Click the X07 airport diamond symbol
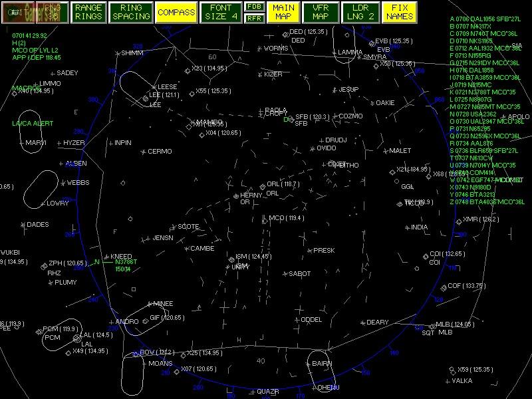The width and height of the screenshot is (532, 399). point(176,372)
